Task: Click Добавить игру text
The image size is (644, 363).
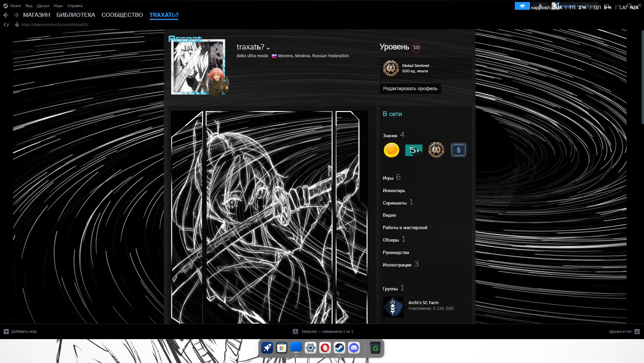Action: (x=24, y=331)
